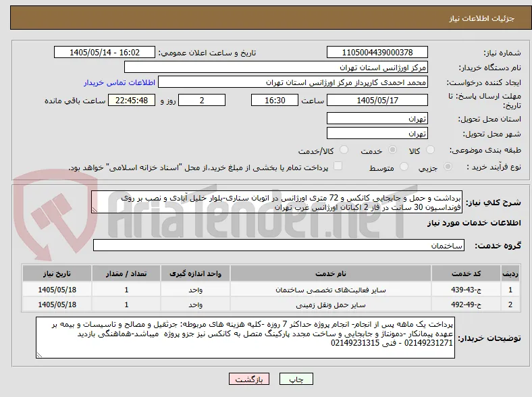
Task: Click the response deadline date 1405/05/17 field
Action: (x=377, y=100)
